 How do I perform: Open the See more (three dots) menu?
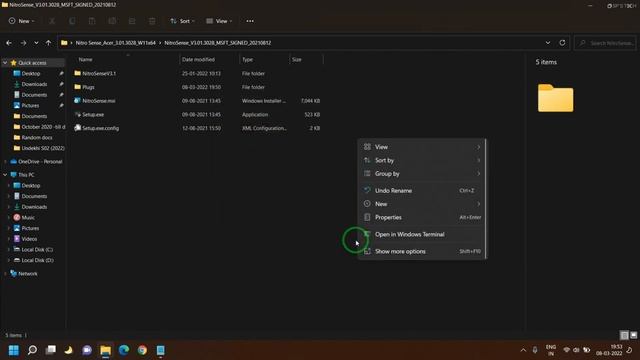[250, 21]
